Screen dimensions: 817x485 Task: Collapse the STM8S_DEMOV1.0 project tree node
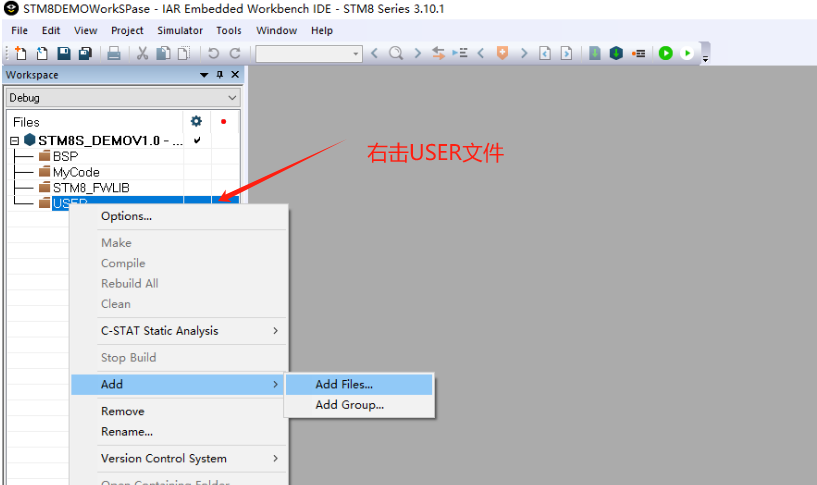(x=15, y=141)
